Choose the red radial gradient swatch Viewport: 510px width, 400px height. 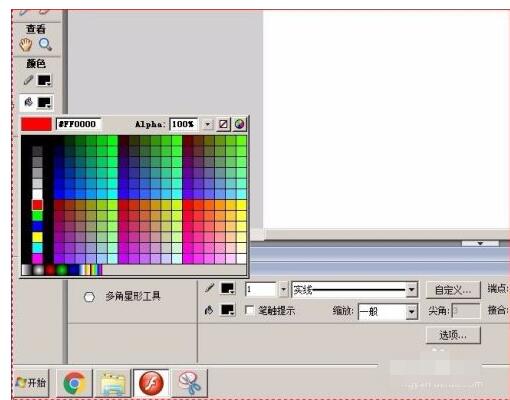point(50,269)
